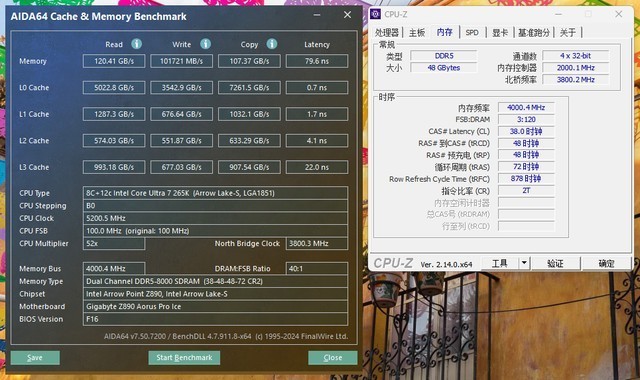This screenshot has width=640, height=380.
Task: Select the Memory Write value 101721 MB/s
Action: [181, 61]
